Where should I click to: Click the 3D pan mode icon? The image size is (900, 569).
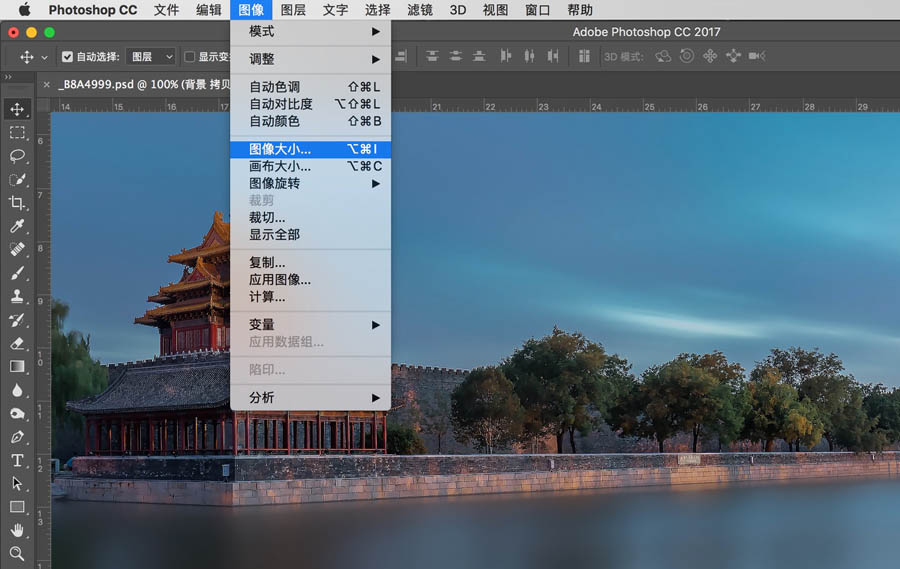(710, 56)
